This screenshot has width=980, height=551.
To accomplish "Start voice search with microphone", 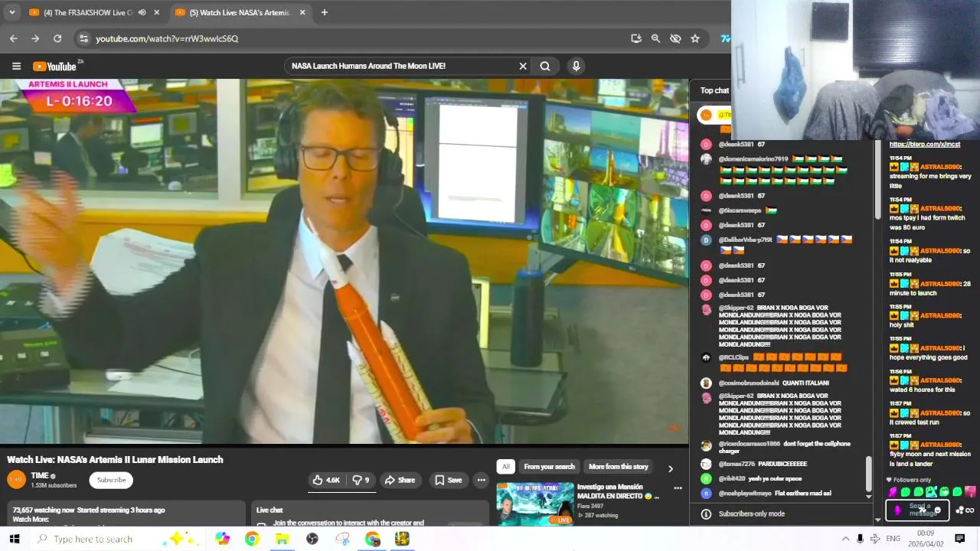I will pyautogui.click(x=577, y=66).
